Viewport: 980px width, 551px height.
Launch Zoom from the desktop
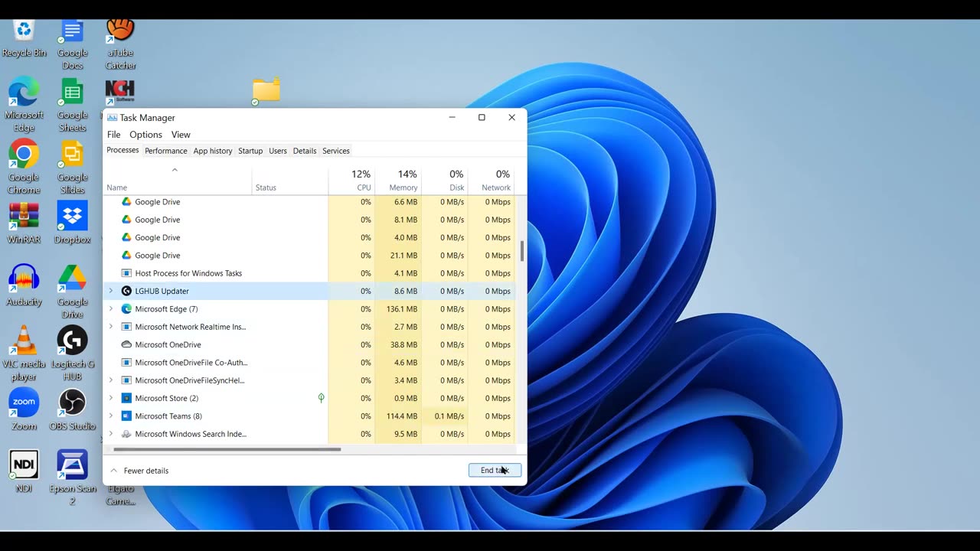coord(24,409)
